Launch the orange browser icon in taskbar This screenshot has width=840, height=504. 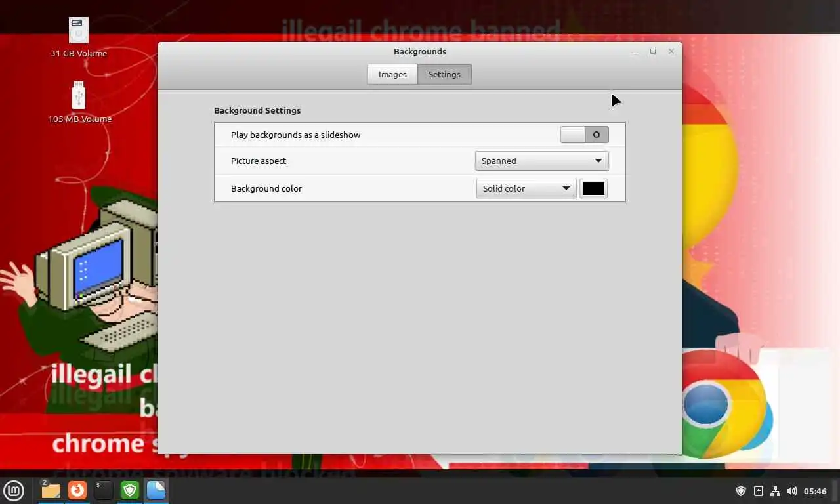pyautogui.click(x=77, y=490)
